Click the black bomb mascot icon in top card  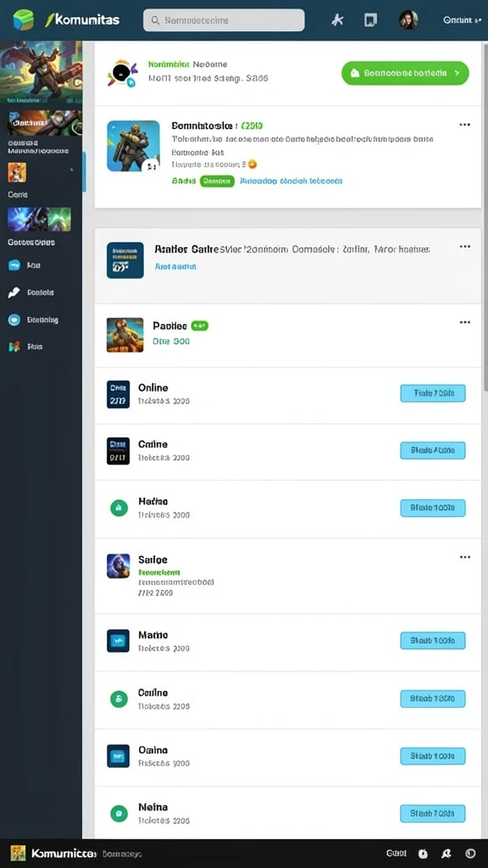122,74
